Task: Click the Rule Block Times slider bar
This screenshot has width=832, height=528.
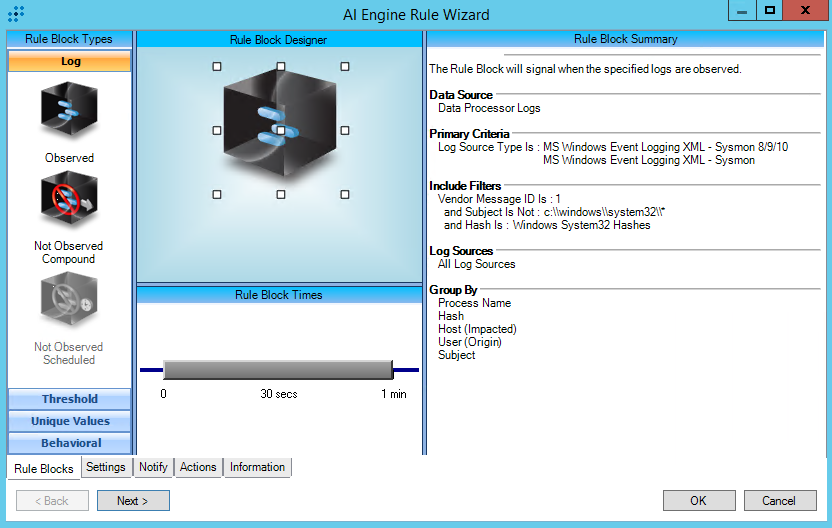Action: 277,370
